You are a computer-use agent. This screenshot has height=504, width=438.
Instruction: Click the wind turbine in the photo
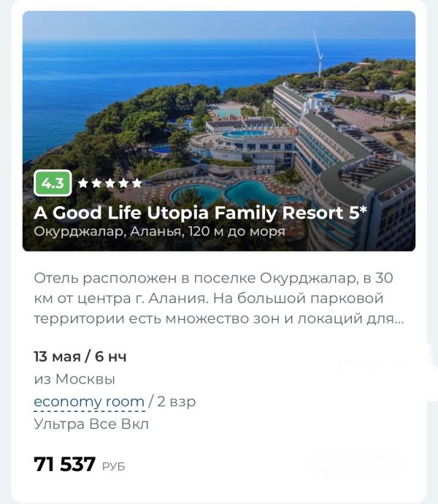point(318,53)
